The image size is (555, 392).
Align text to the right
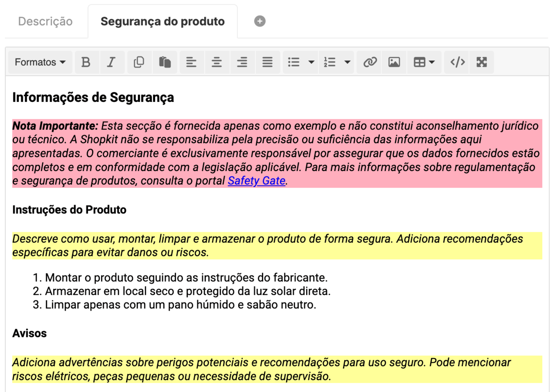[242, 62]
